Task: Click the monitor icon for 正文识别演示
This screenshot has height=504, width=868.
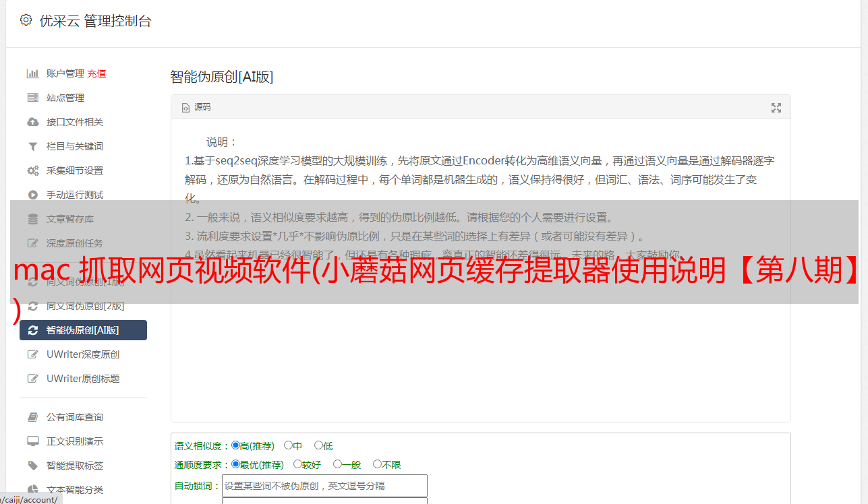Action: point(32,441)
